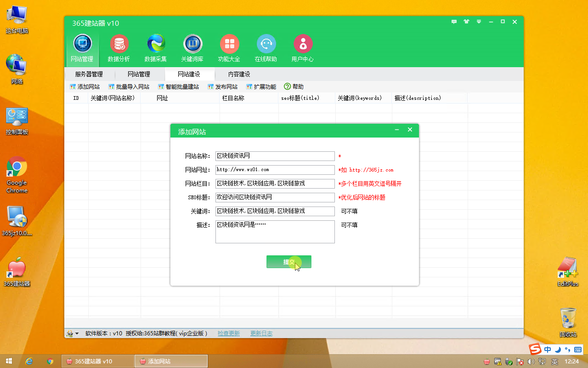Click the 栏目名称 column header
Screen dimensions: 588x368
tap(249, 98)
